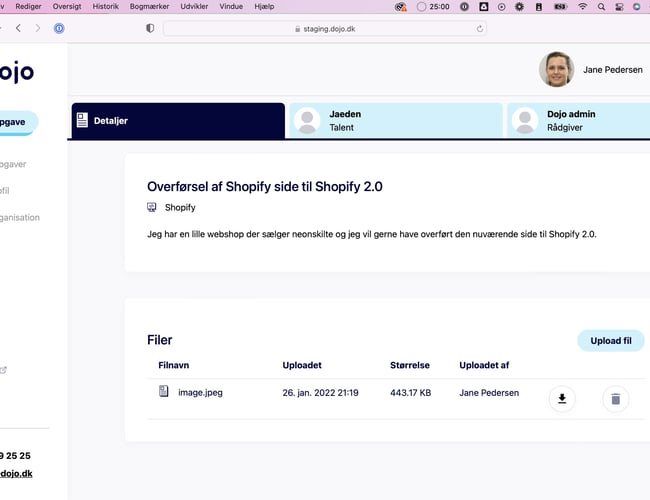
Task: Delete the image.jpeg file
Action: (615, 399)
